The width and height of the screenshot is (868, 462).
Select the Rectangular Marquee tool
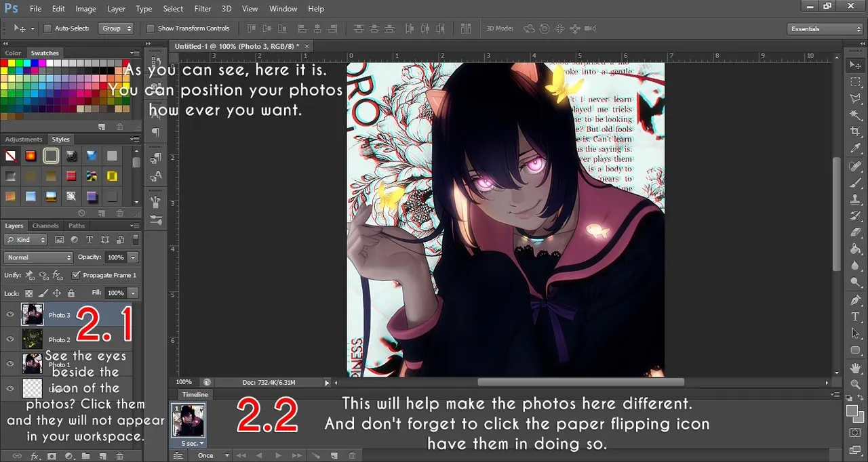(x=855, y=82)
